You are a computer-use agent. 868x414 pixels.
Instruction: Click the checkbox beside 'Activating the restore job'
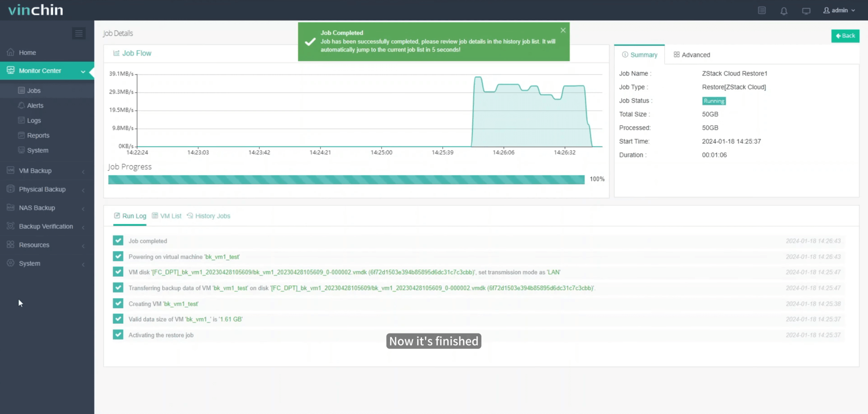(118, 335)
